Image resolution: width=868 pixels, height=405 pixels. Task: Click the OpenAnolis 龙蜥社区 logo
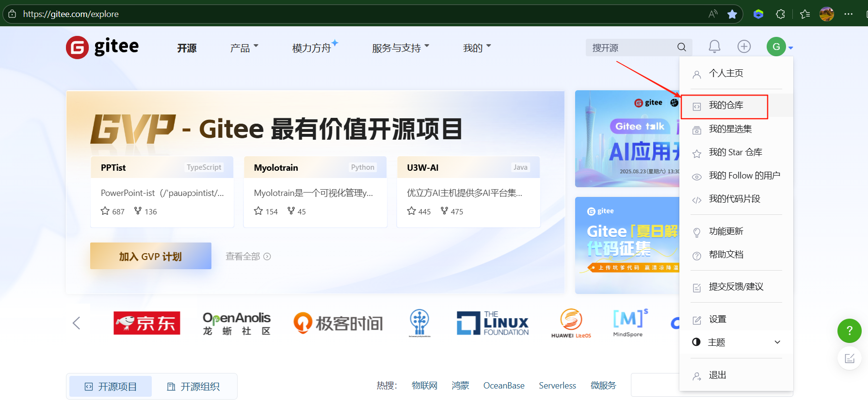[x=237, y=324]
